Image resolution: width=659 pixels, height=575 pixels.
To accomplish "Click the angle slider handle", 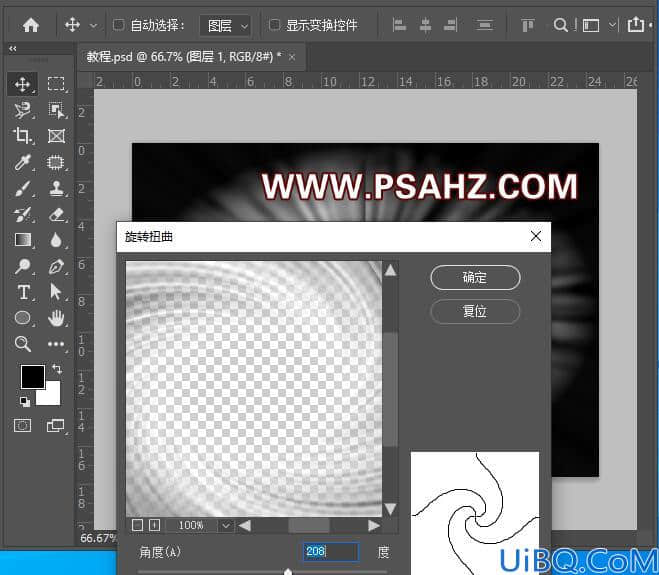I will [x=288, y=571].
